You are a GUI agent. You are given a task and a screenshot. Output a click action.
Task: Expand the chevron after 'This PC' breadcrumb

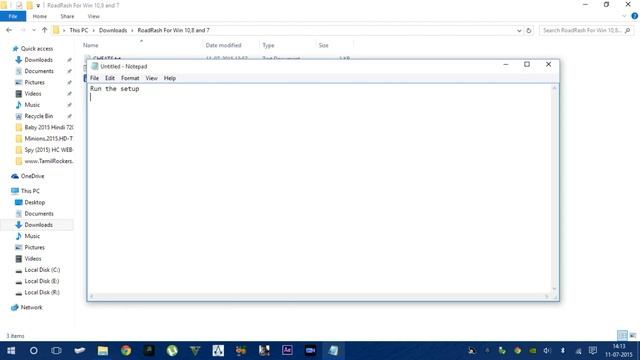coord(93,30)
